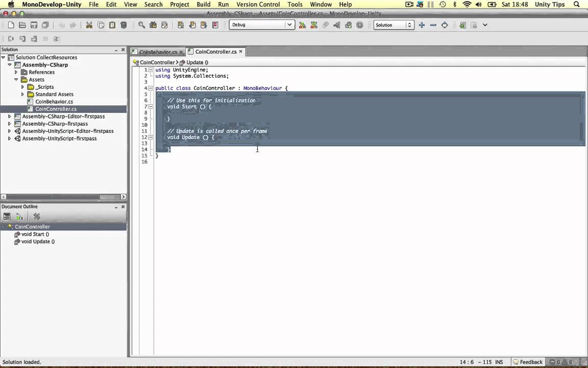Click the New File toolbar icon

tap(11, 25)
